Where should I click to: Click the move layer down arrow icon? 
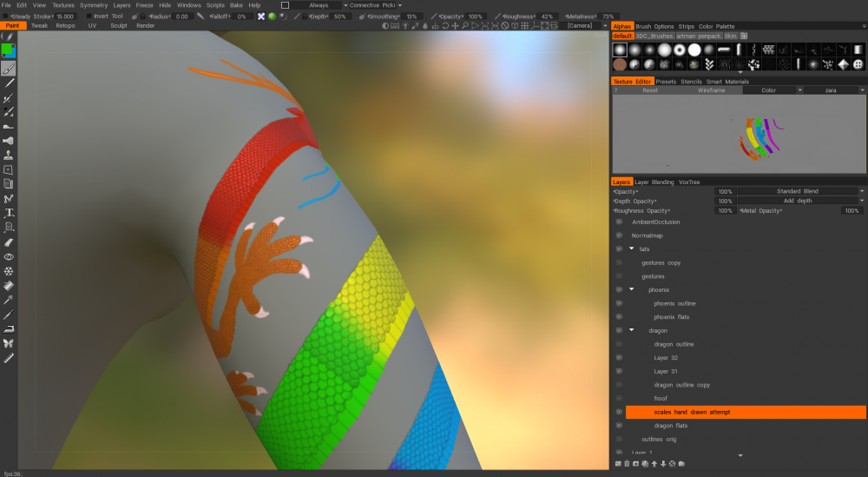663,464
